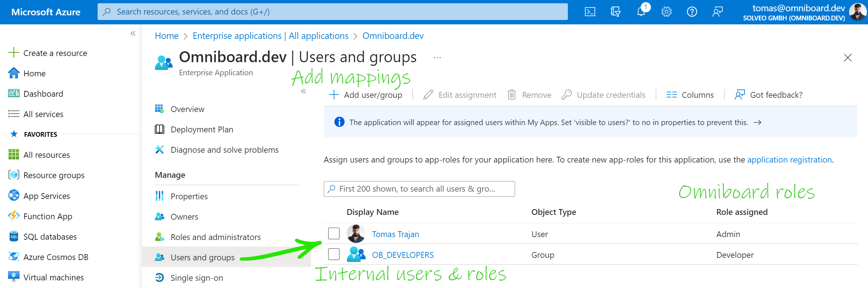Viewport: 868px width, 288px height.
Task: Click Update credentials in toolbar
Action: point(604,95)
